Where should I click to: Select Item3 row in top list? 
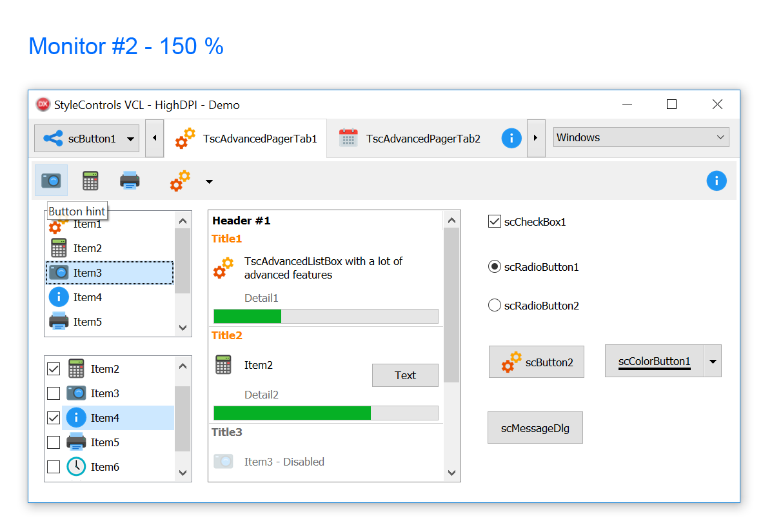point(110,273)
